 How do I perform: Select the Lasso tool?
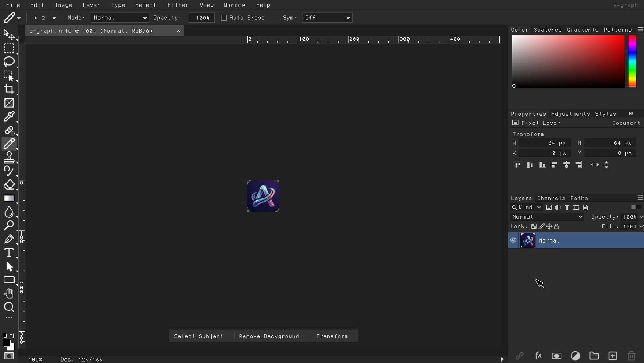(x=9, y=62)
